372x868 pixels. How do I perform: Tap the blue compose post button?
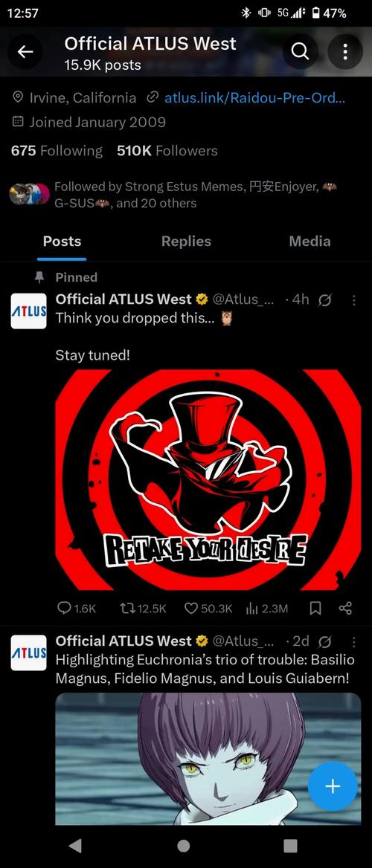333,786
